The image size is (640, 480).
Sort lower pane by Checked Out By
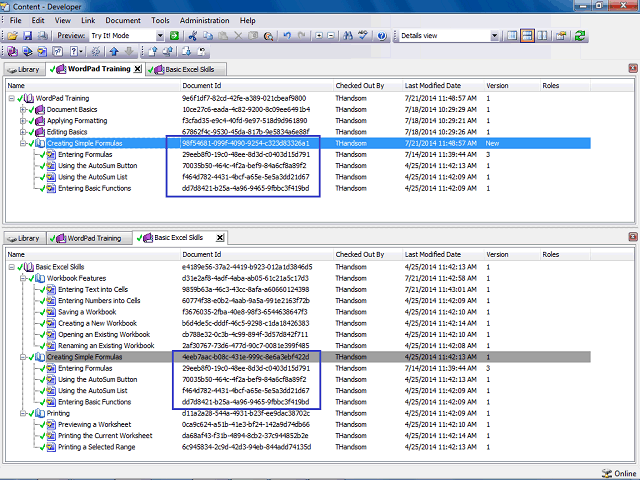[x=368, y=255]
